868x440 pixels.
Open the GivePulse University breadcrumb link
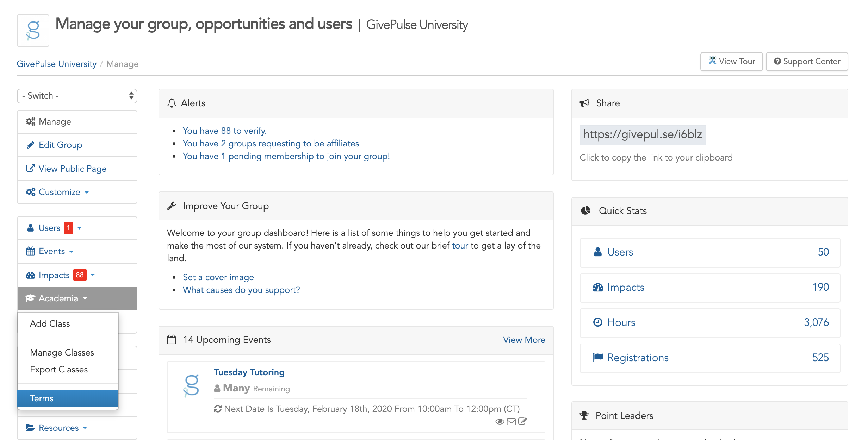click(x=57, y=64)
